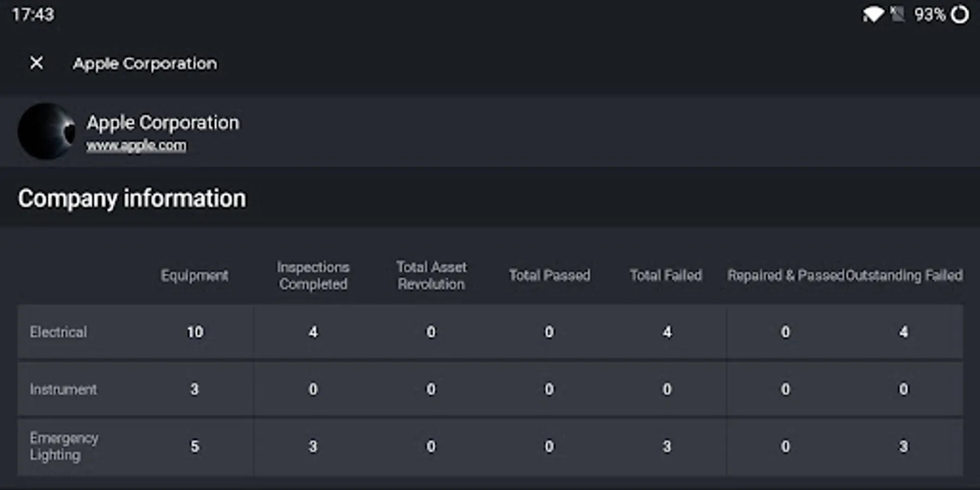Viewport: 980px width, 490px height.
Task: Tap the Company information heading
Action: pos(132,199)
